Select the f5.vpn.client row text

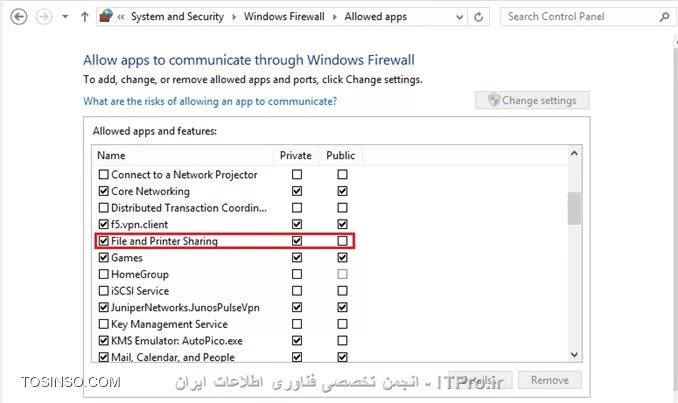coord(139,224)
